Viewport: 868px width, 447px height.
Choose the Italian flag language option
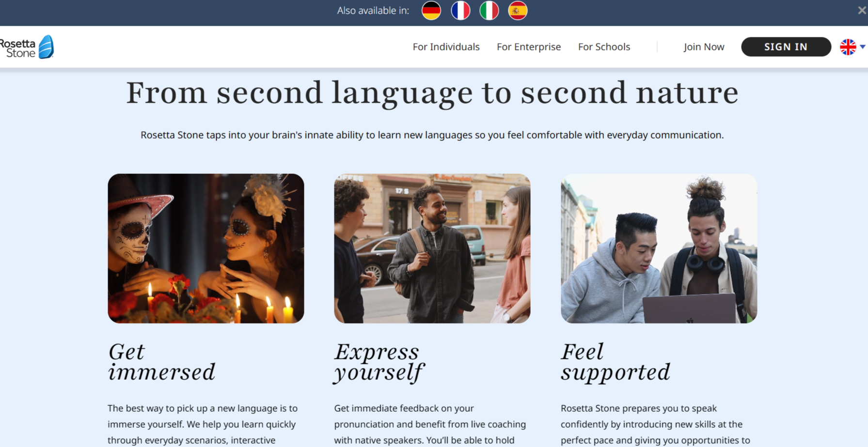pyautogui.click(x=489, y=11)
